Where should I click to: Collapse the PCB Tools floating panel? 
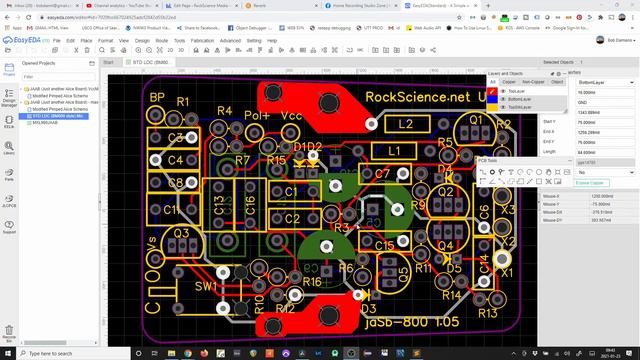(570, 161)
